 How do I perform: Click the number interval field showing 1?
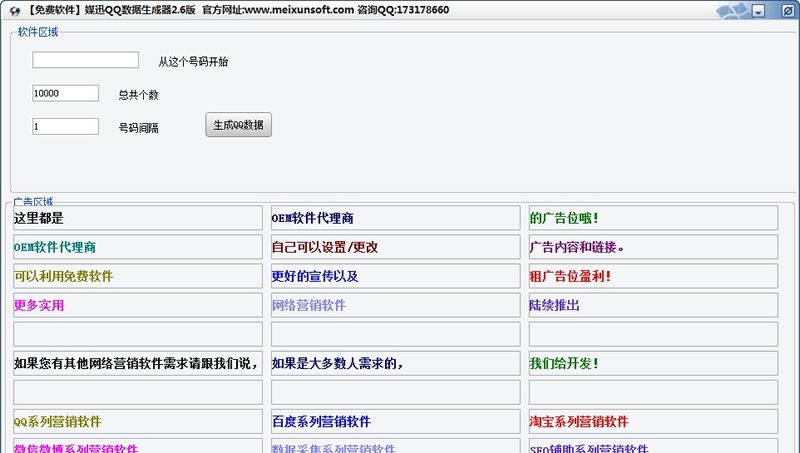point(65,127)
